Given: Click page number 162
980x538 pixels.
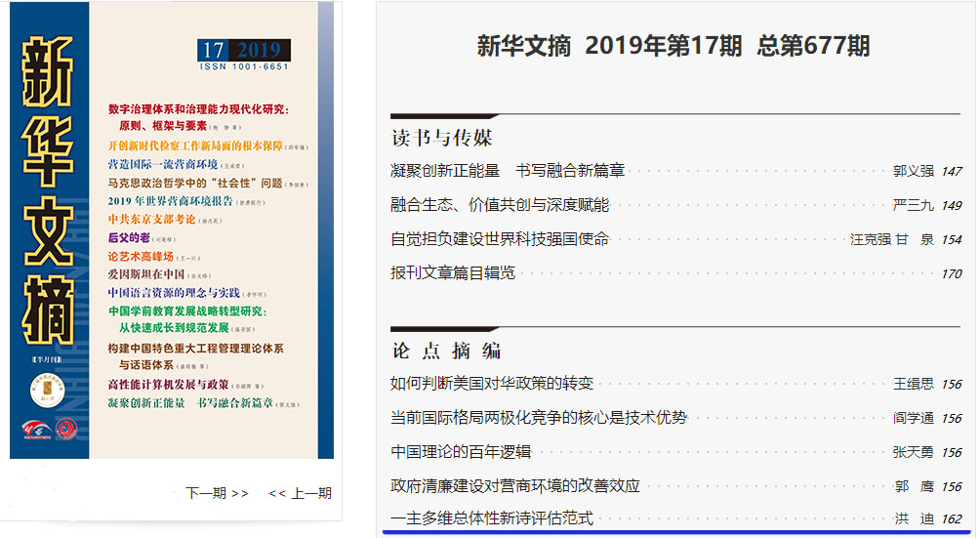Looking at the screenshot, I should pyautogui.click(x=952, y=518).
